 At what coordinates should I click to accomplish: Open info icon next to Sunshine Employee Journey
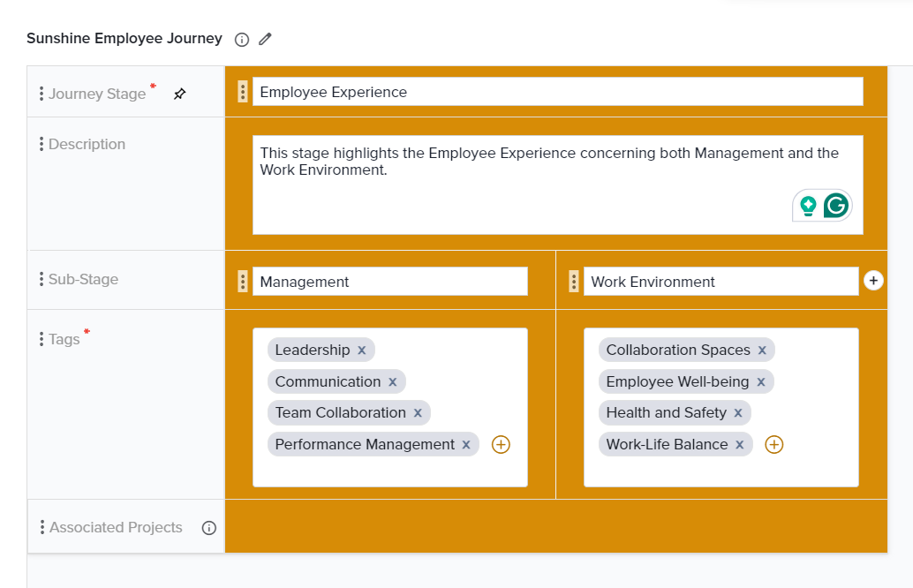[242, 39]
